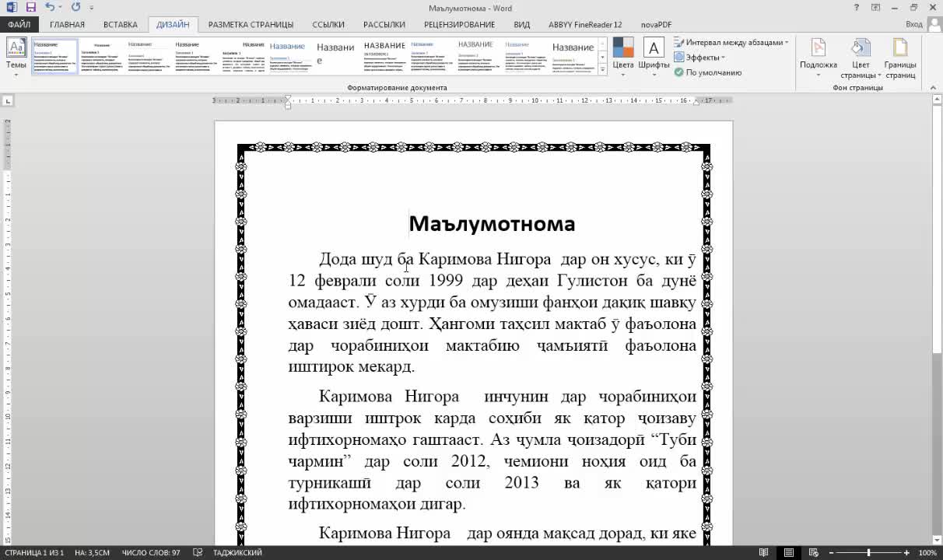
Task: Open the ССЫЛКИ tab
Action: tap(328, 25)
